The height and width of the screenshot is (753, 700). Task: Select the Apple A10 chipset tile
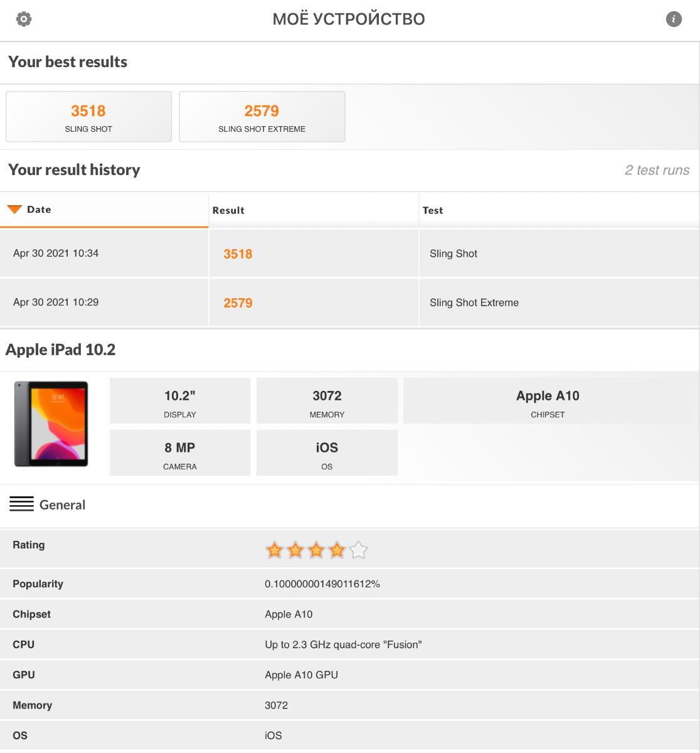point(548,401)
